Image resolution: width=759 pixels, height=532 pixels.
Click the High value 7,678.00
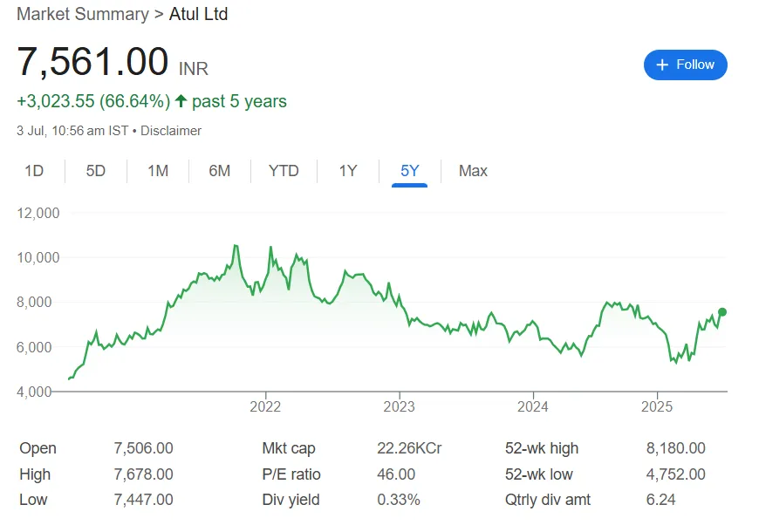[143, 474]
